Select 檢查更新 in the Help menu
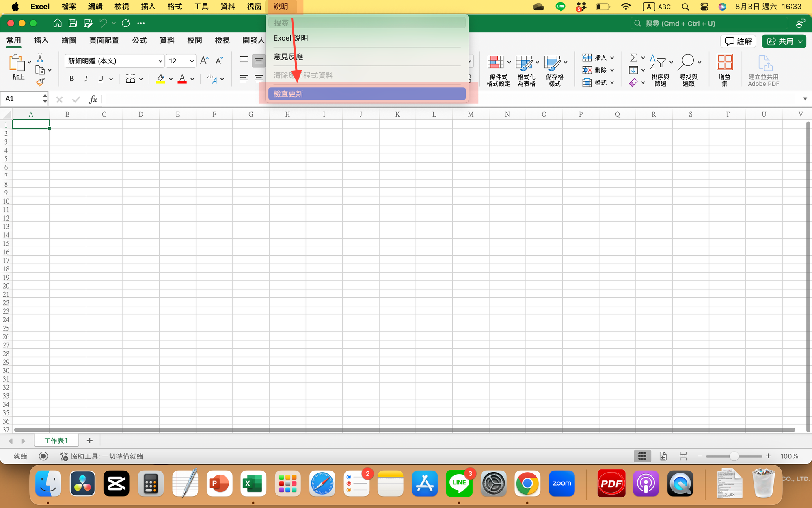 (x=366, y=94)
